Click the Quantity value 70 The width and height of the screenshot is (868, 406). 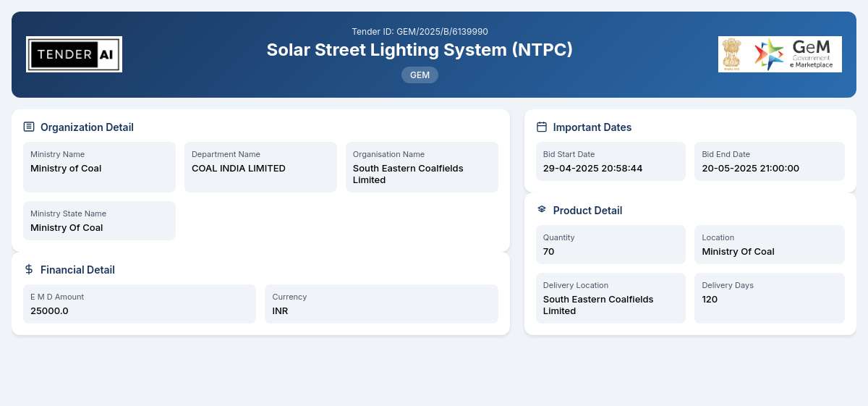click(549, 252)
